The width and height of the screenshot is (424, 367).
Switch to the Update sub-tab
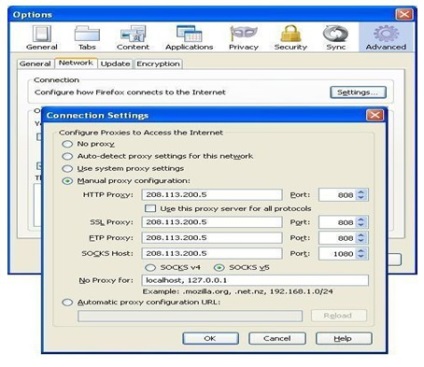pos(115,64)
